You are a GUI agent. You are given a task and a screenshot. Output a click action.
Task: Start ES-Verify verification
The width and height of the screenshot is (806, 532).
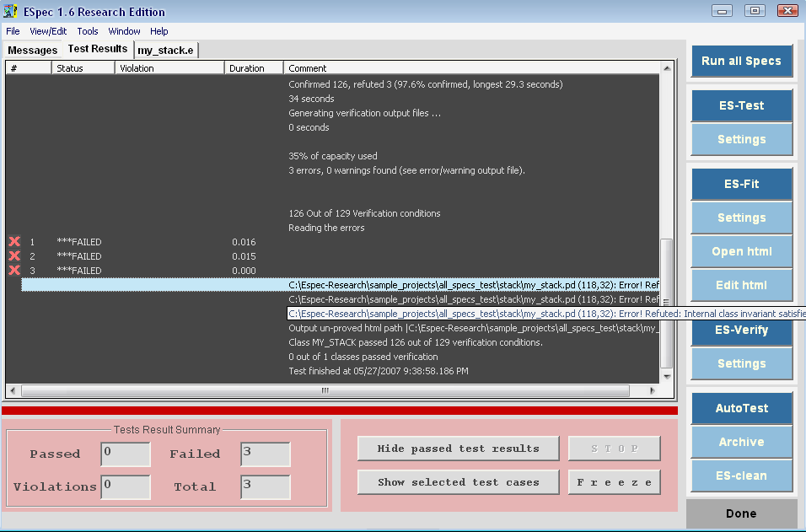pos(741,330)
